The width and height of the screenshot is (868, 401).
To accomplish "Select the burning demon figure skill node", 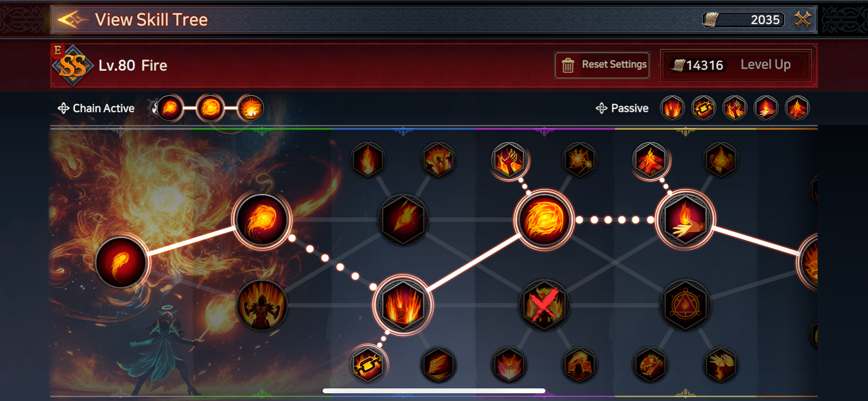I will 262,305.
